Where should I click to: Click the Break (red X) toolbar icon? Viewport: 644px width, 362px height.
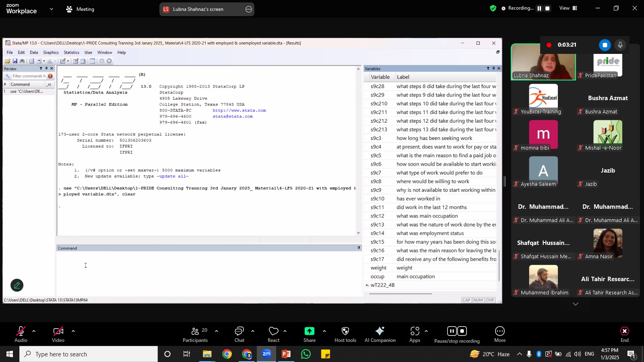coord(109,61)
